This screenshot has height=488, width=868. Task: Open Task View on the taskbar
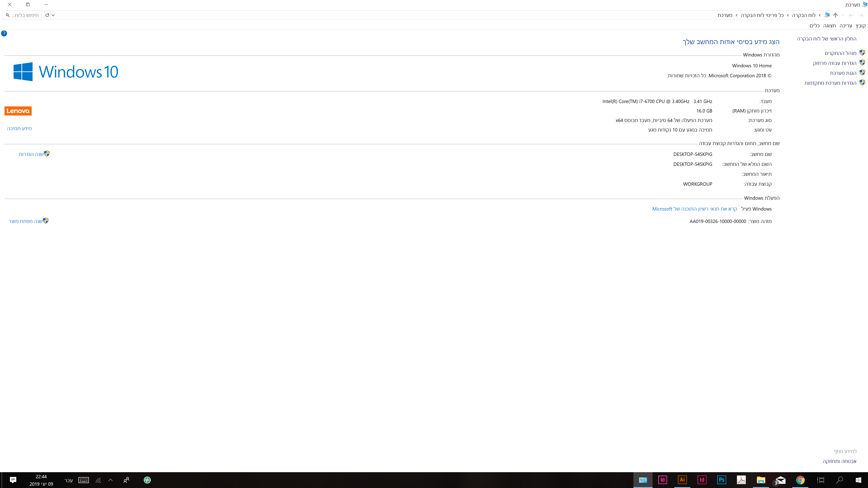pos(821,480)
